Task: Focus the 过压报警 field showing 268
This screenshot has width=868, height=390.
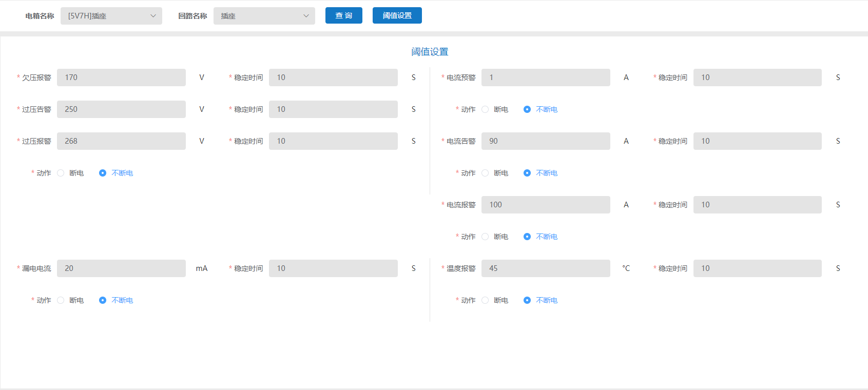Action: tap(121, 141)
